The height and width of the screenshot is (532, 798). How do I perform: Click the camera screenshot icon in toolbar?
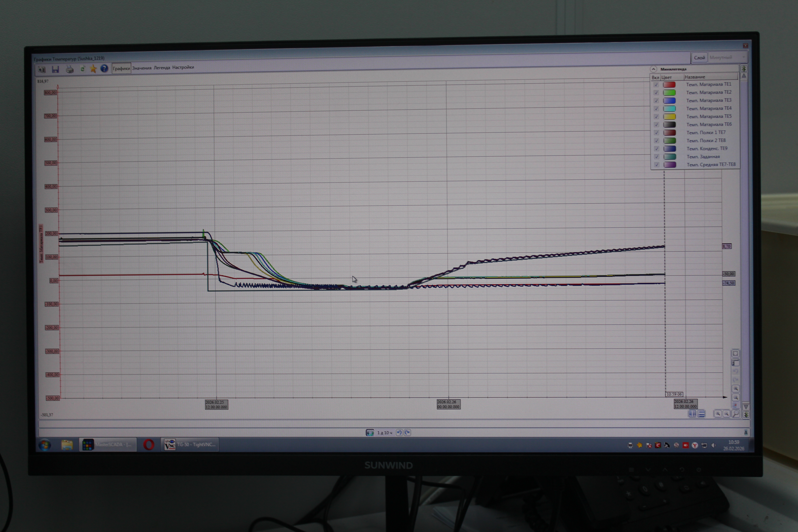pyautogui.click(x=42, y=69)
